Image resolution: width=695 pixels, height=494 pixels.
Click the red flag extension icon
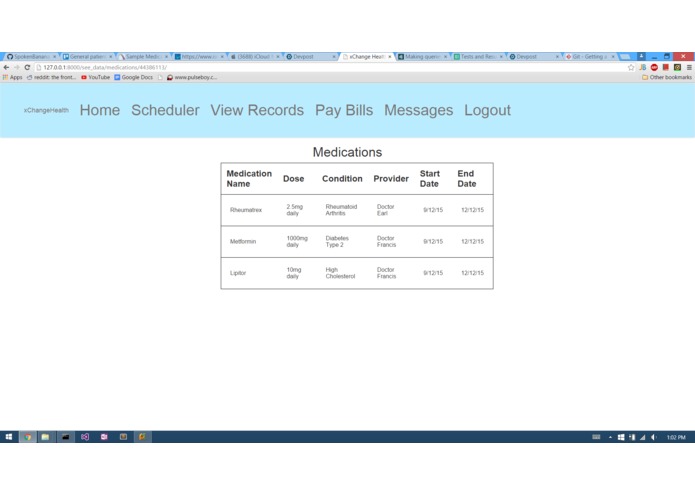click(x=666, y=67)
